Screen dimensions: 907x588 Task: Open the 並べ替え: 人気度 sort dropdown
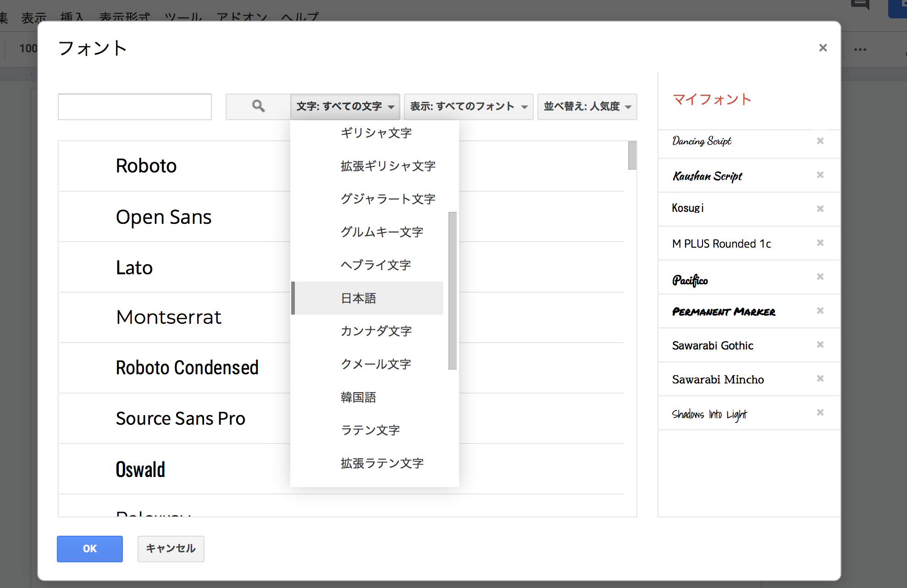587,106
